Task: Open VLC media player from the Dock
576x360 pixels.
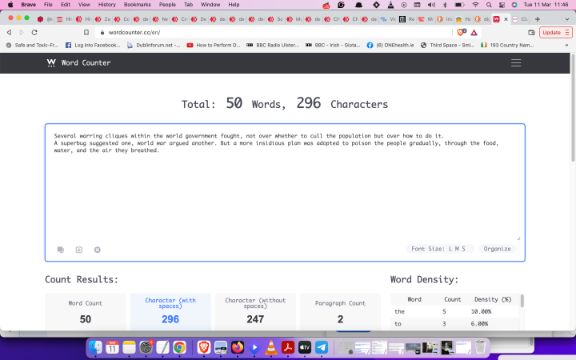Action: 271,347
